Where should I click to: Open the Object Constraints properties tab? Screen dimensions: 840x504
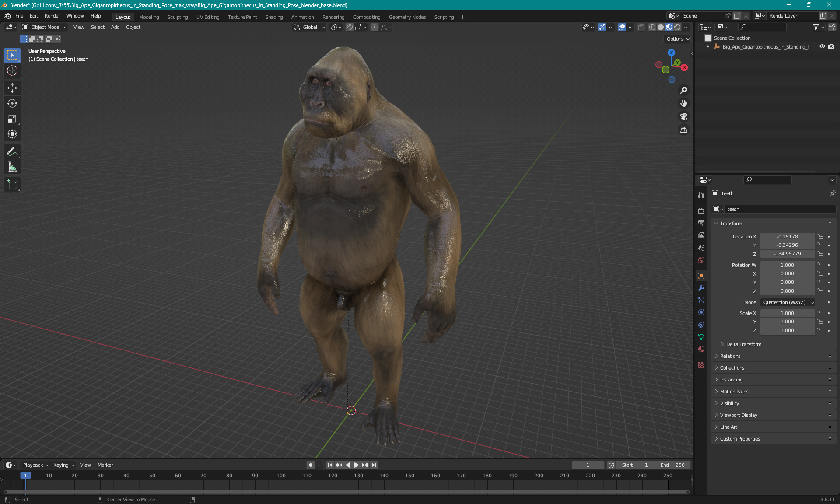click(x=701, y=325)
